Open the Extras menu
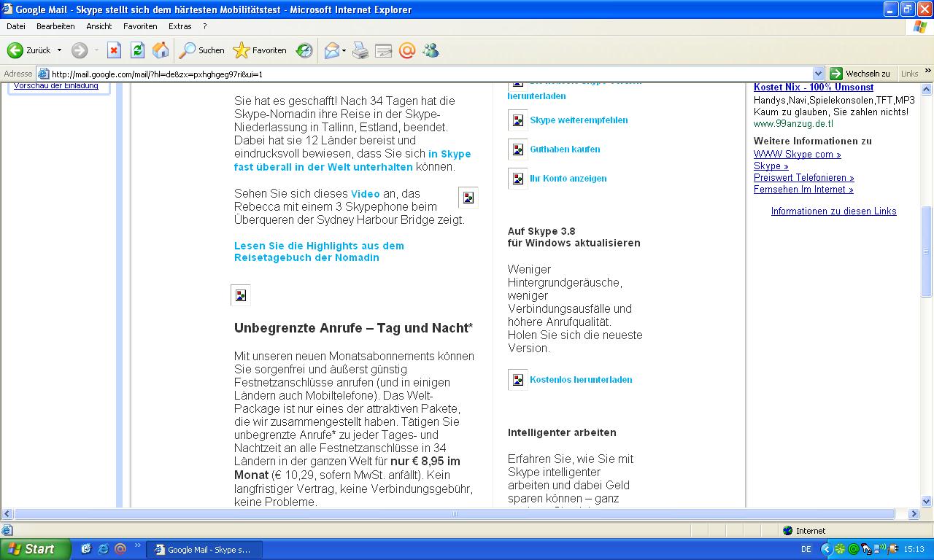The image size is (934, 560). (180, 26)
